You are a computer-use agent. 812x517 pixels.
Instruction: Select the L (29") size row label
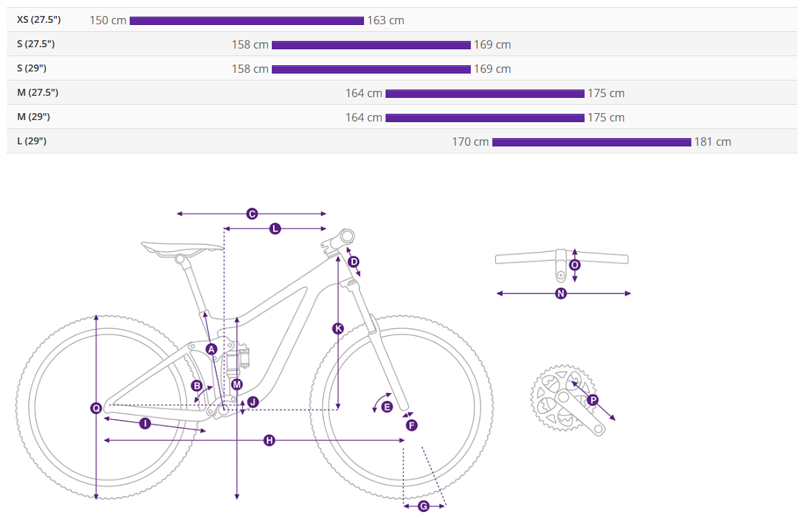click(x=32, y=141)
